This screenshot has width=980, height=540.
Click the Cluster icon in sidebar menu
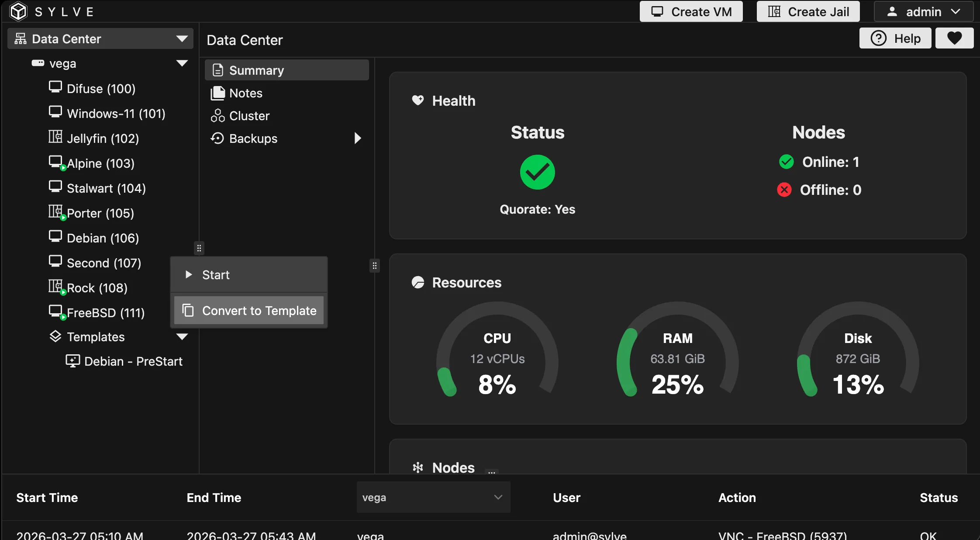tap(217, 116)
